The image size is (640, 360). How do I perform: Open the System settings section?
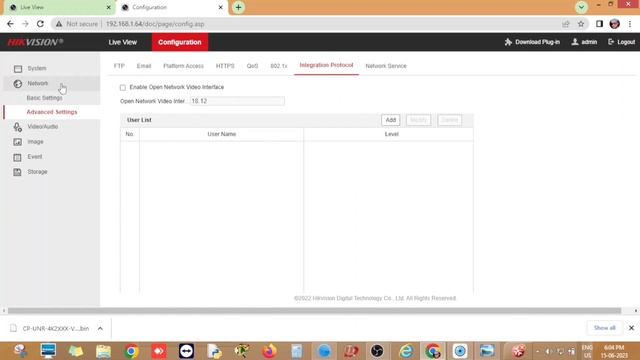tap(37, 68)
